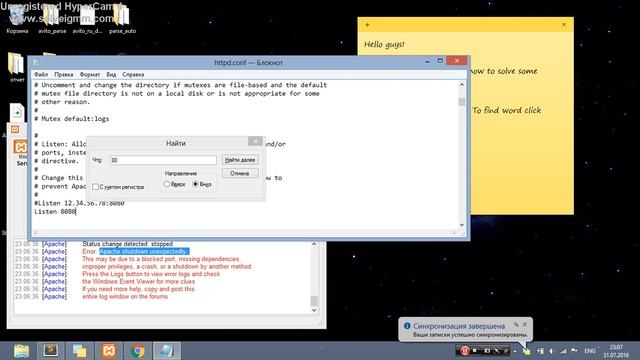Switch input language with ENG indicator
This screenshot has height=360, width=640.
[590, 351]
